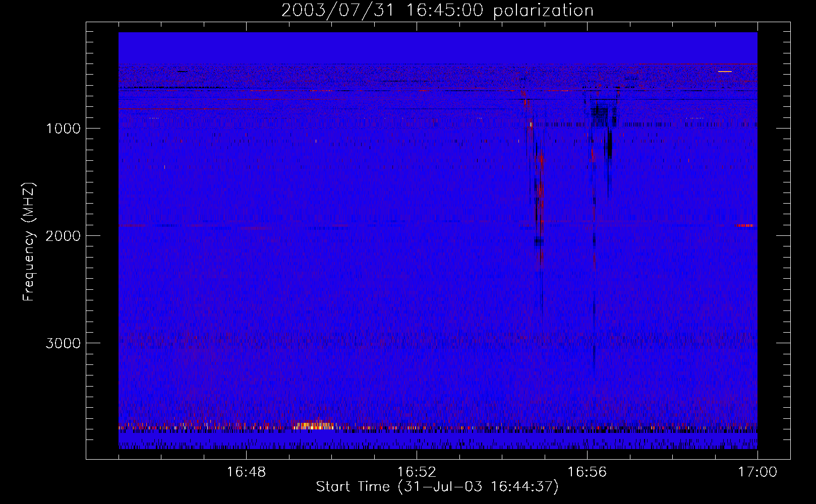Click the plot title "2003/07/31 16:45:00 polarization"
The image size is (816, 504).
tap(437, 10)
